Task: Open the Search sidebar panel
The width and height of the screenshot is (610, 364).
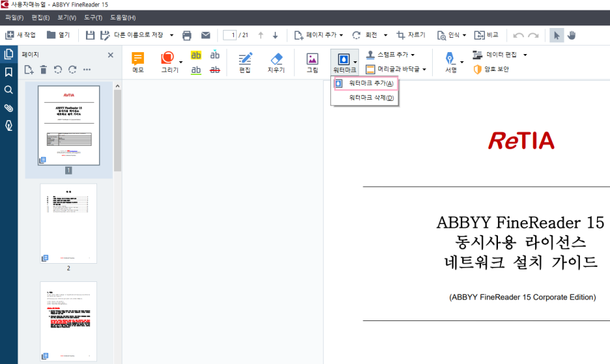Action: point(8,90)
